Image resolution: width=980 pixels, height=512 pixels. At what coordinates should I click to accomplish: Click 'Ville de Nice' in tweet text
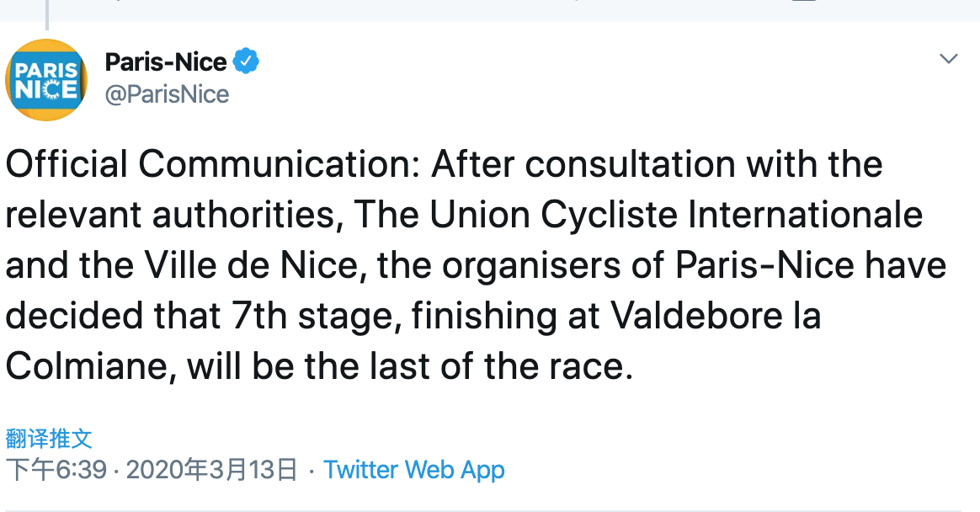pos(252,265)
